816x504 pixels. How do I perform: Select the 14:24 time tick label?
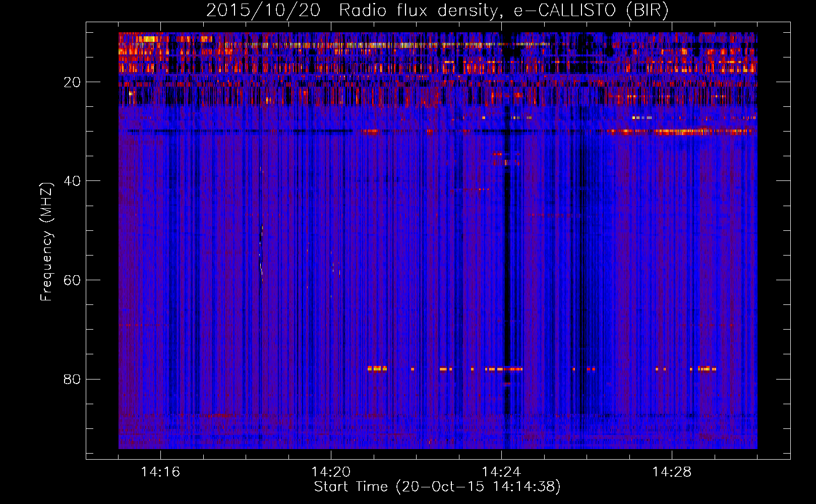(x=501, y=472)
